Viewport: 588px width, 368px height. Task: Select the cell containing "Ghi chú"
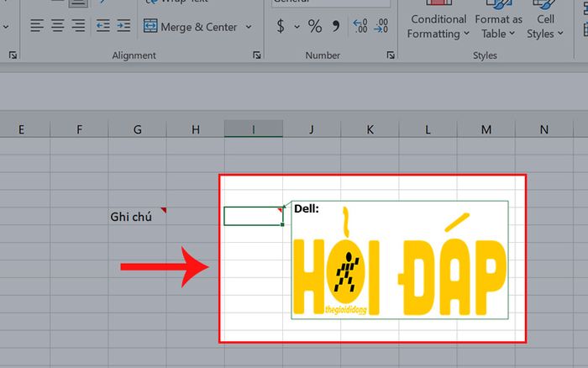(x=137, y=216)
